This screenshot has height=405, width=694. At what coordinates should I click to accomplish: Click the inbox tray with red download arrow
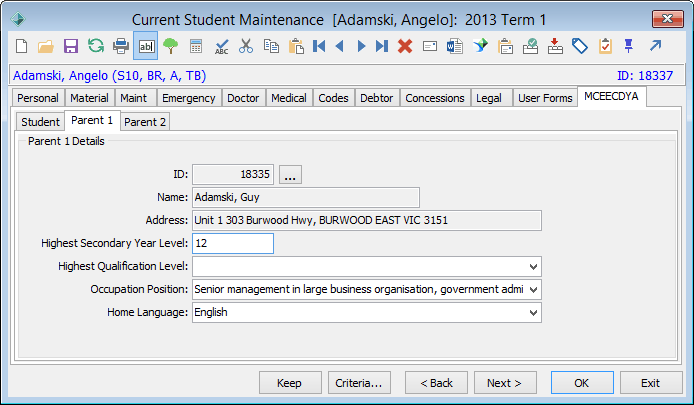coord(555,46)
